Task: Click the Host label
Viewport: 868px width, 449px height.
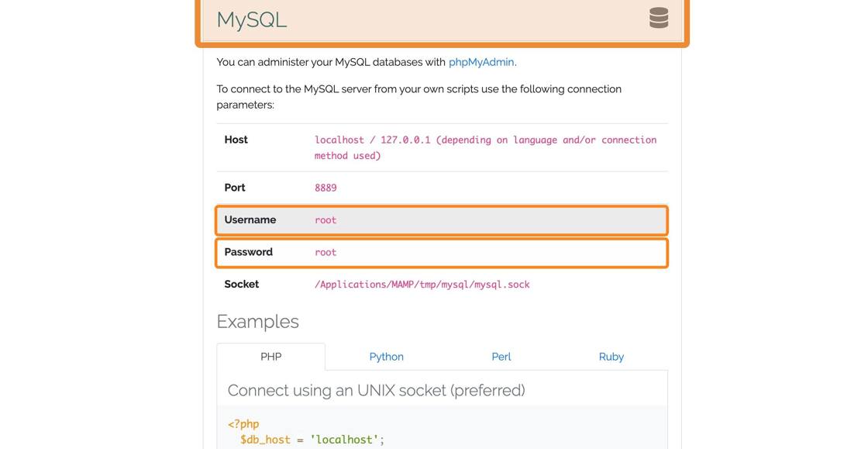Action: coord(236,140)
